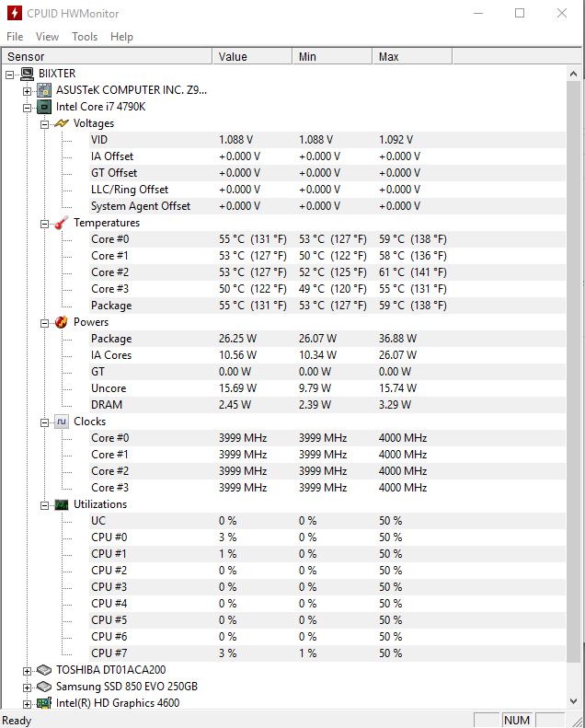Screen dimensions: 585x728
Task: Select the DRAM power row
Action: 327,405
